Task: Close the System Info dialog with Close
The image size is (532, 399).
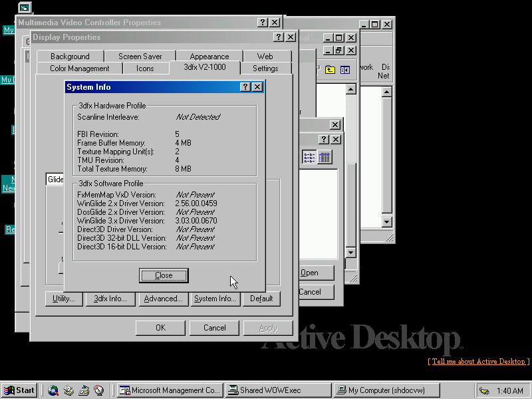Action: (164, 275)
